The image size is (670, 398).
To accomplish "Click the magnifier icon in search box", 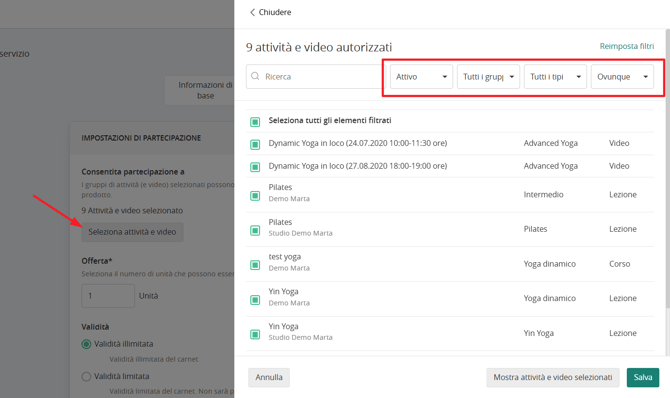I will 255,76.
